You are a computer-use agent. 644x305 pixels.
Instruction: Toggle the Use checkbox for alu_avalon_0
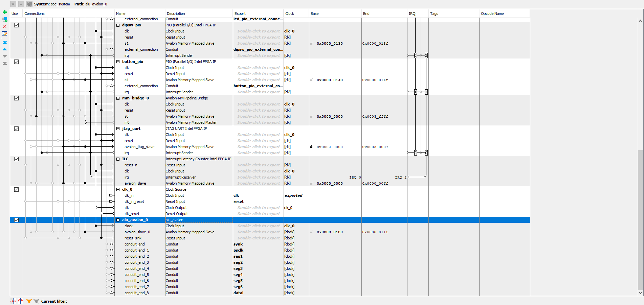(x=16, y=220)
